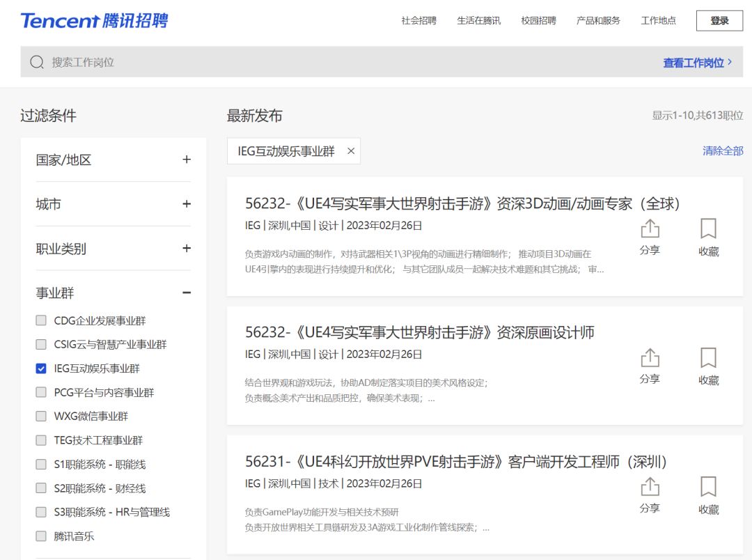Share the 客户端开发工程师 job
The height and width of the screenshot is (560, 752).
click(x=650, y=495)
